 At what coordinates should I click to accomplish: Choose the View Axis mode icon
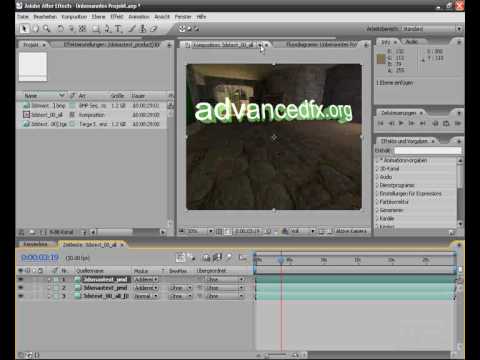coord(196,29)
